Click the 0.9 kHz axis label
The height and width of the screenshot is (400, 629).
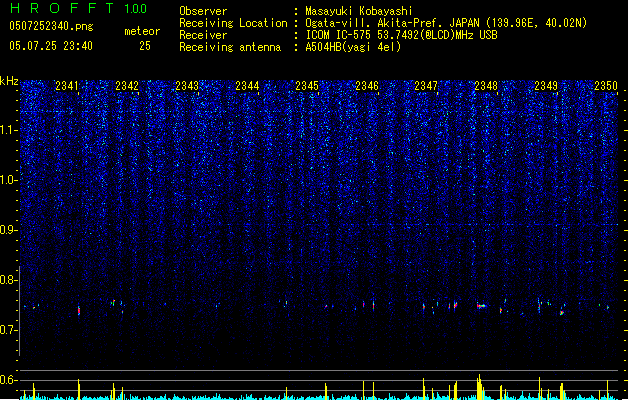click(x=9, y=230)
